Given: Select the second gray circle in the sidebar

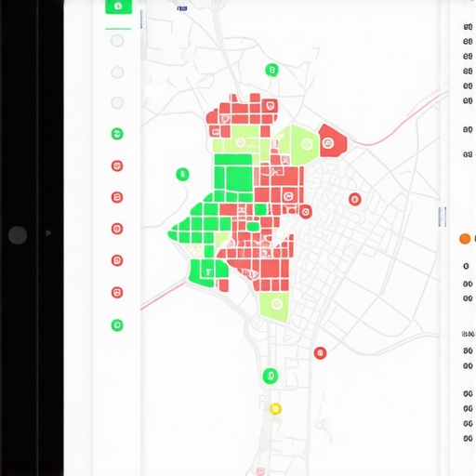Looking at the screenshot, I should coord(117,73).
